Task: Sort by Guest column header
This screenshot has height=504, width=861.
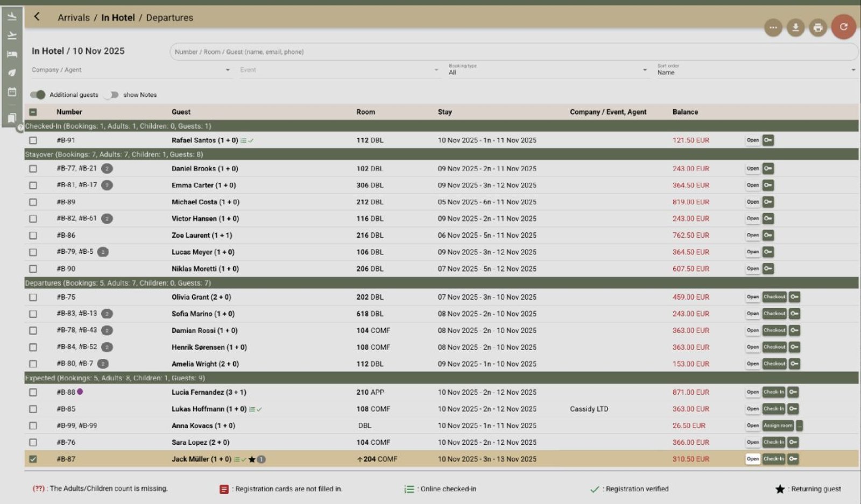Action: coord(181,112)
